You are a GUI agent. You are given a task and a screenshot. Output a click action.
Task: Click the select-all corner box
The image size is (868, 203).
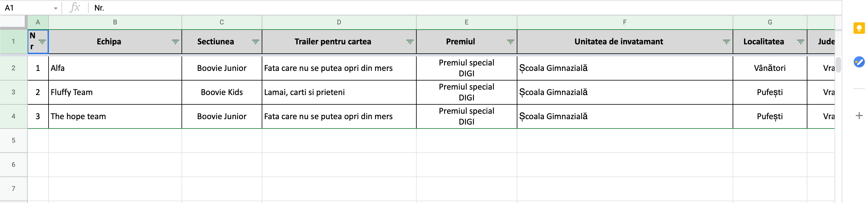coord(13,22)
